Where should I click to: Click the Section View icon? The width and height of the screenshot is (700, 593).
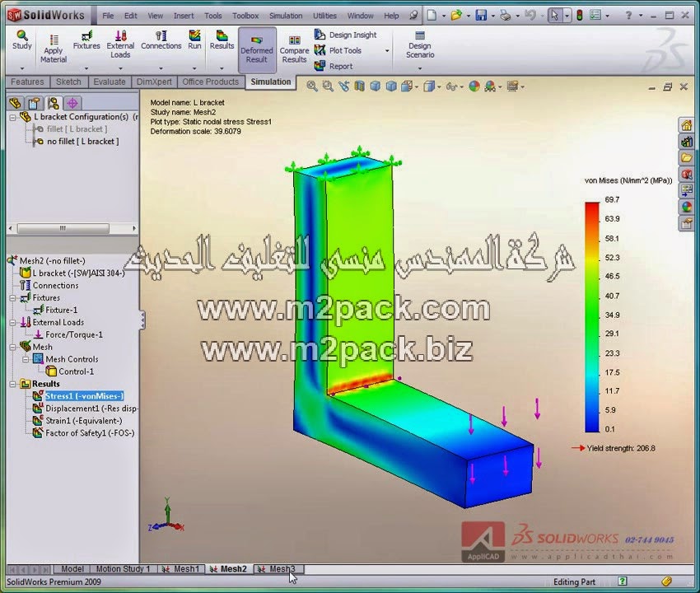click(x=359, y=86)
